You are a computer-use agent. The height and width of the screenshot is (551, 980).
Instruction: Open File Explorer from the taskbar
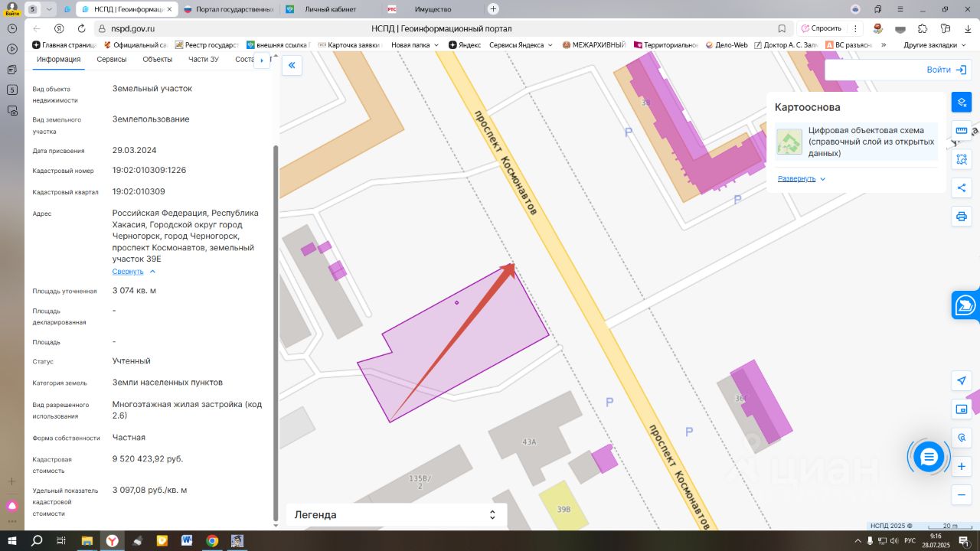point(87,540)
